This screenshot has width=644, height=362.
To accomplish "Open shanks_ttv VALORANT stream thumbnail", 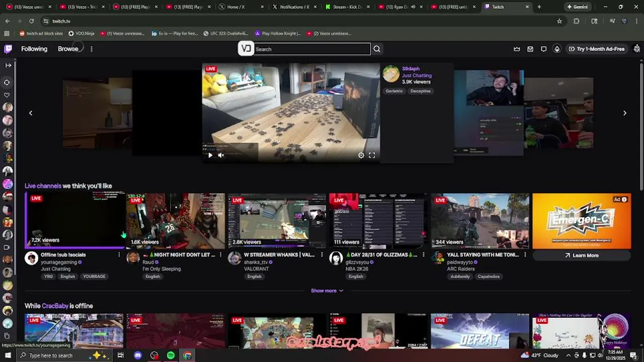I will tap(277, 221).
